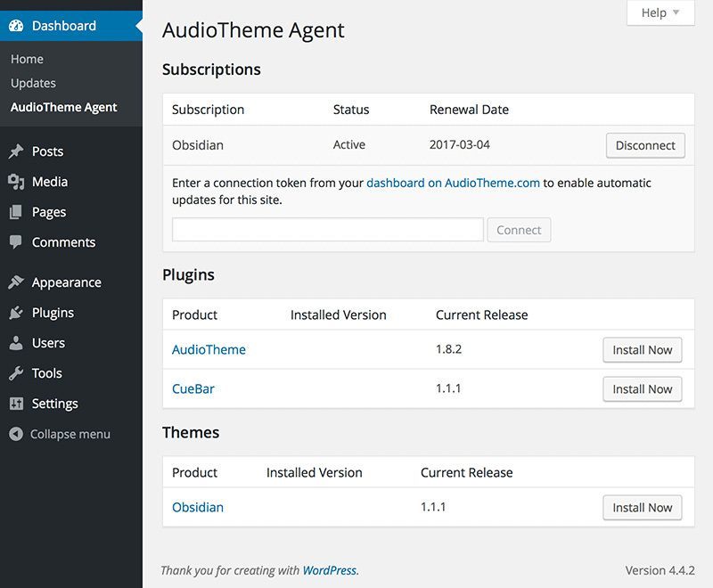The width and height of the screenshot is (713, 588).
Task: Click the Tools wrench icon
Action: click(x=16, y=373)
